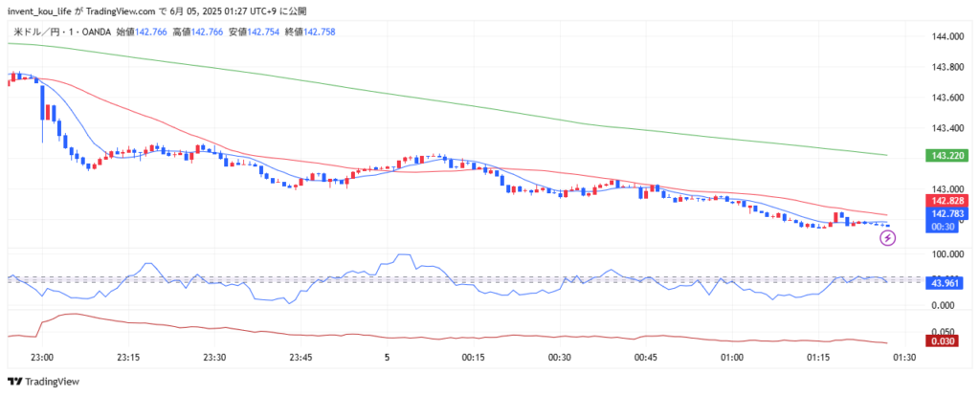Click the 00:15 time axis label

473,357
